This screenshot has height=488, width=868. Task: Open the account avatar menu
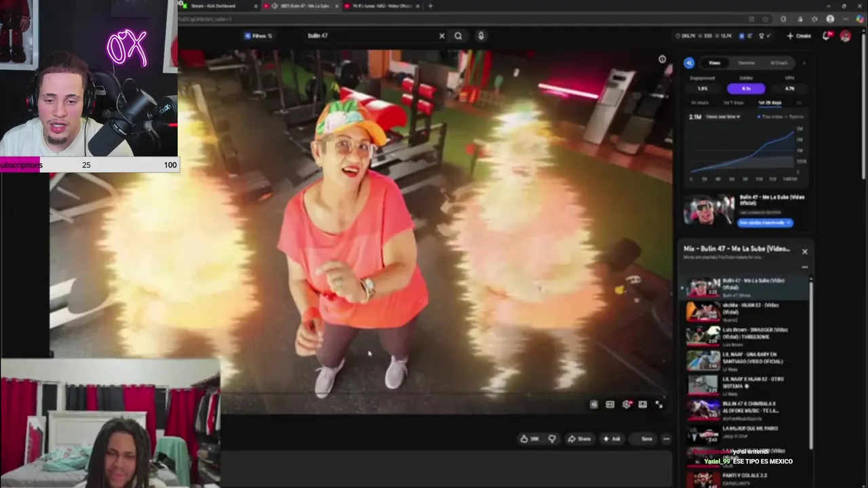845,36
